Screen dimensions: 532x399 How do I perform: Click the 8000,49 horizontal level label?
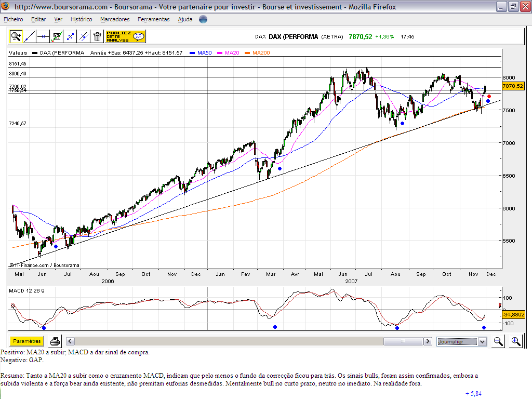click(18, 74)
